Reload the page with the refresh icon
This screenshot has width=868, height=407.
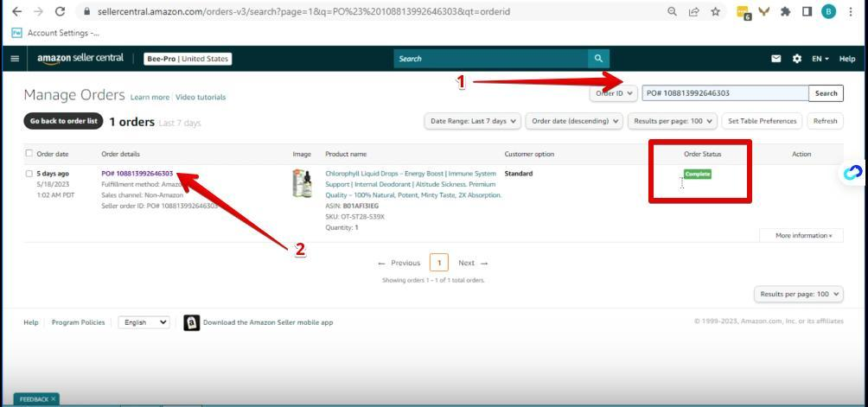(61, 11)
